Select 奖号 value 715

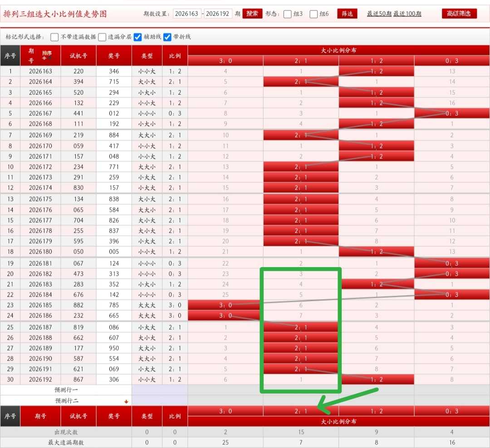pos(114,82)
